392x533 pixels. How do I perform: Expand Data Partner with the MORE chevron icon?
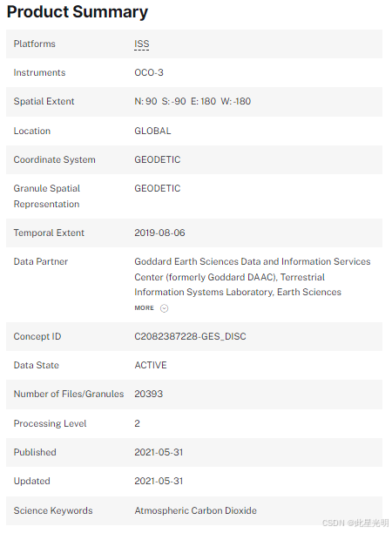point(165,308)
